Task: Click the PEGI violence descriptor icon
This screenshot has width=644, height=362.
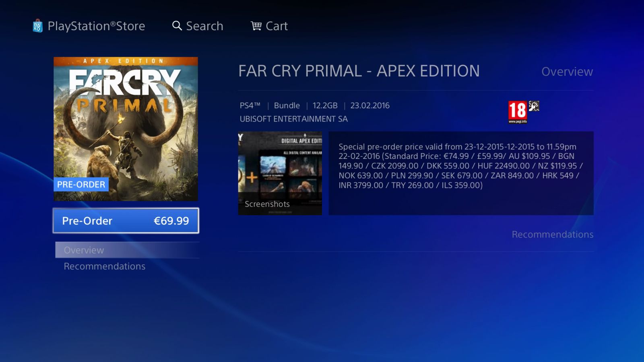Action: pyautogui.click(x=534, y=106)
